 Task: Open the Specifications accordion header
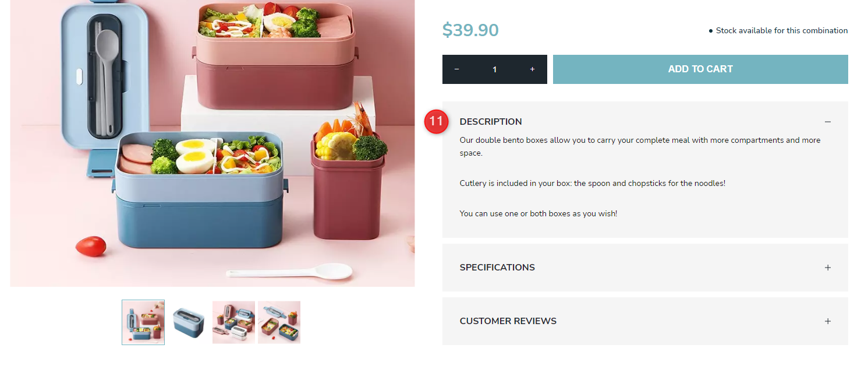[x=645, y=268]
